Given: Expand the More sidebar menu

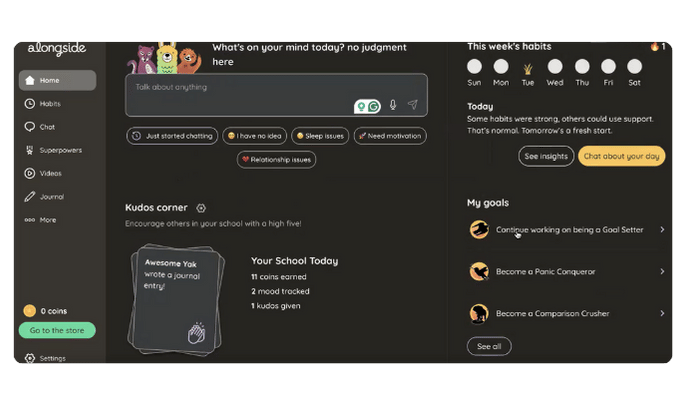Looking at the screenshot, I should (x=40, y=220).
